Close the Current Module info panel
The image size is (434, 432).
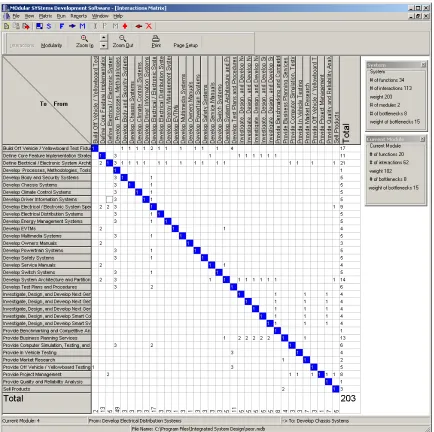click(423, 139)
